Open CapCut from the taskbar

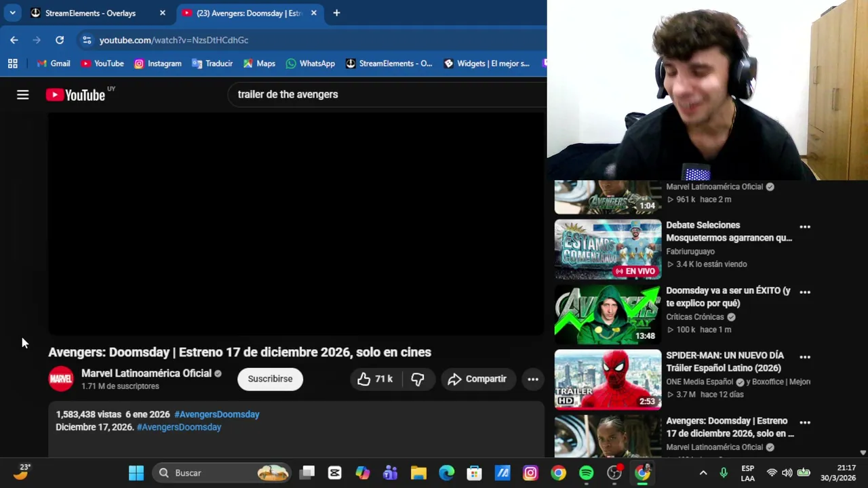point(335,473)
